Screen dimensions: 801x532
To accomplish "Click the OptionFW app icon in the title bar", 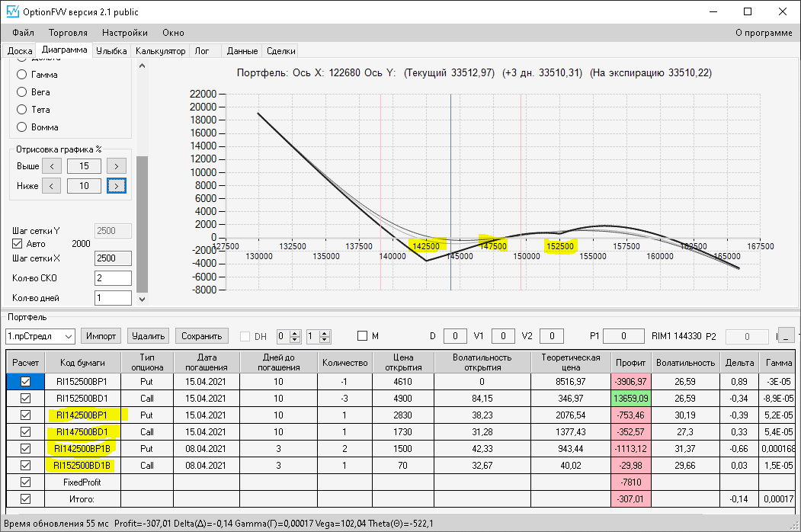I will [12, 11].
